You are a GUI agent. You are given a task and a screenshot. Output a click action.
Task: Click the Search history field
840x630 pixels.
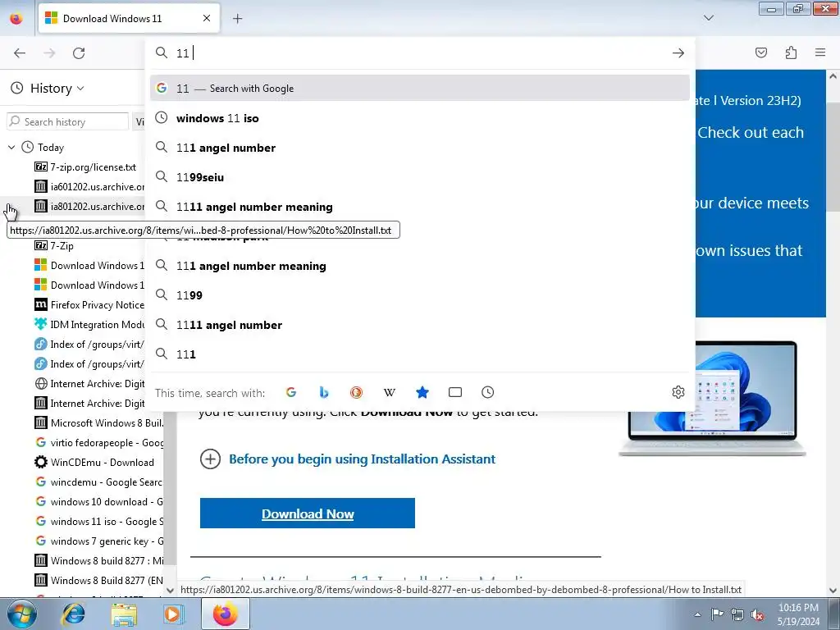67,121
